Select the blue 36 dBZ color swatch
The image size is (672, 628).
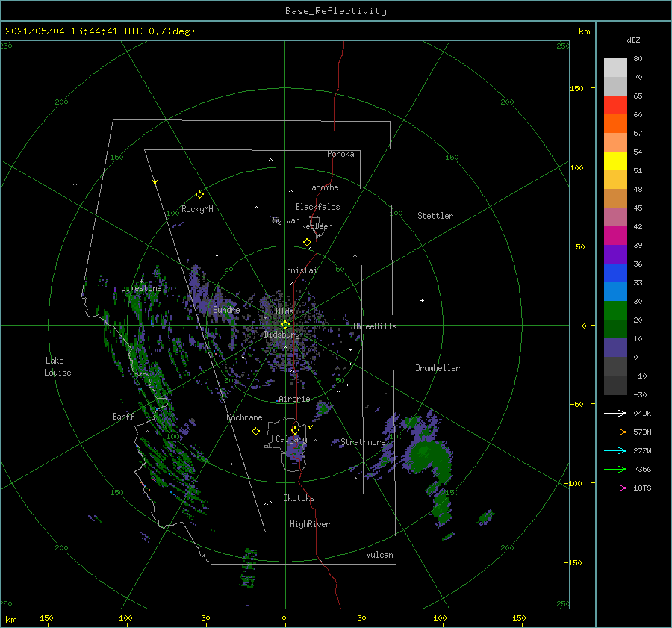(615, 273)
